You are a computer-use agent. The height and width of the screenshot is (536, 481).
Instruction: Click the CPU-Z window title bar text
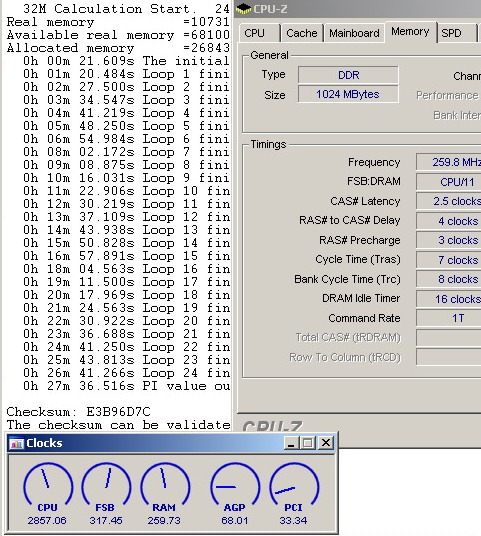270,9
